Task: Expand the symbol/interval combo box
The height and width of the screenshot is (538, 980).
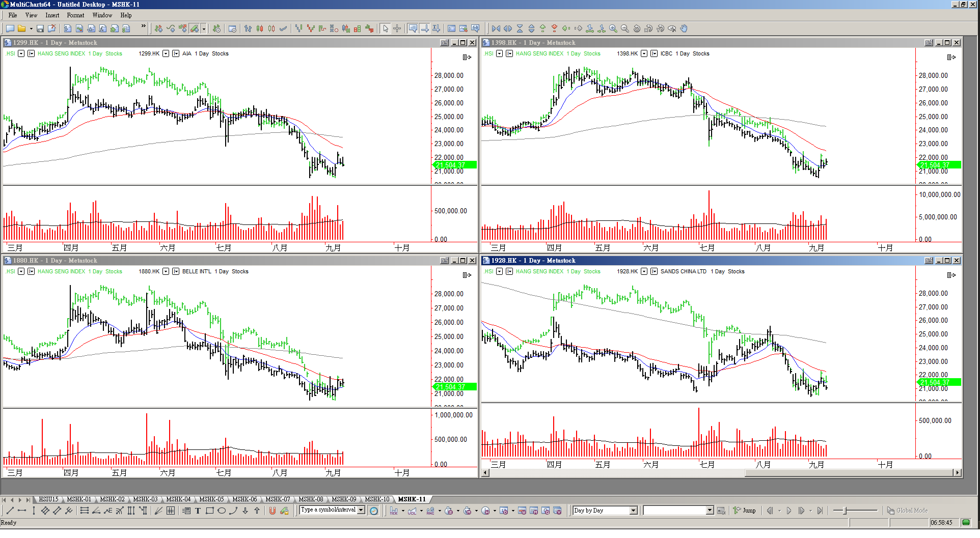Action: (361, 510)
